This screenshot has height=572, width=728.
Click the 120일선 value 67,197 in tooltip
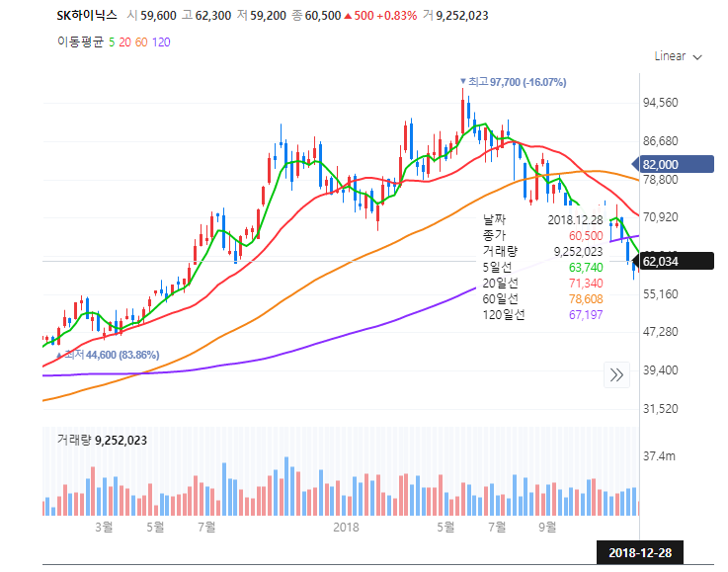click(x=586, y=315)
